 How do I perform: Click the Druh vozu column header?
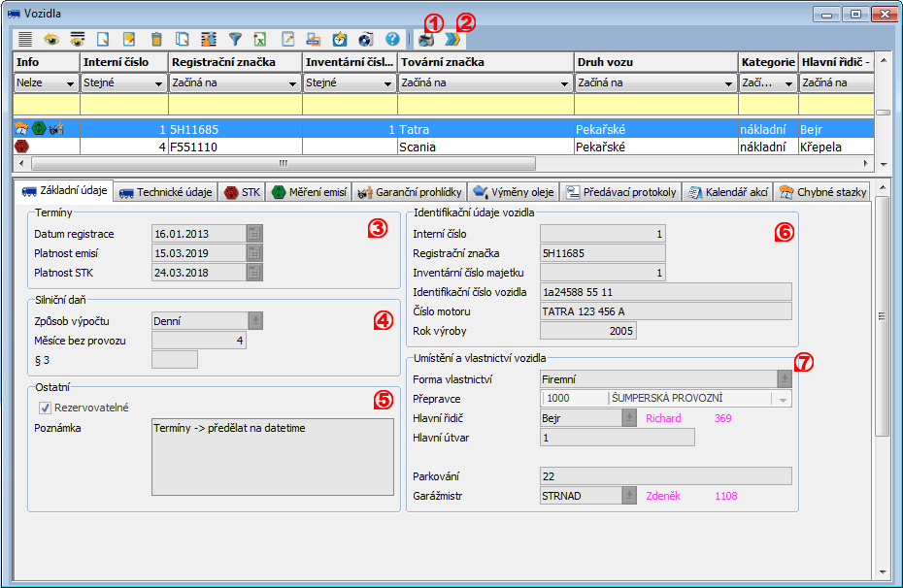click(x=655, y=62)
